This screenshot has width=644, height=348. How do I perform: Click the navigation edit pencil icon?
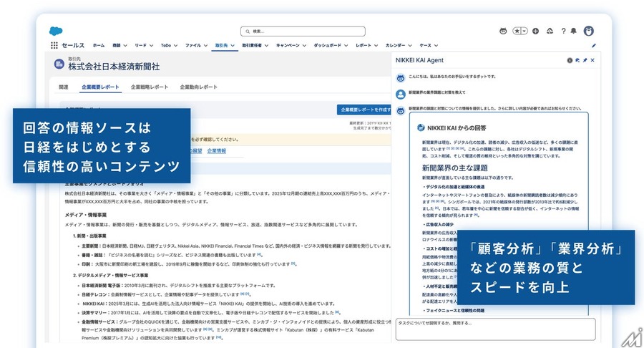tap(594, 46)
